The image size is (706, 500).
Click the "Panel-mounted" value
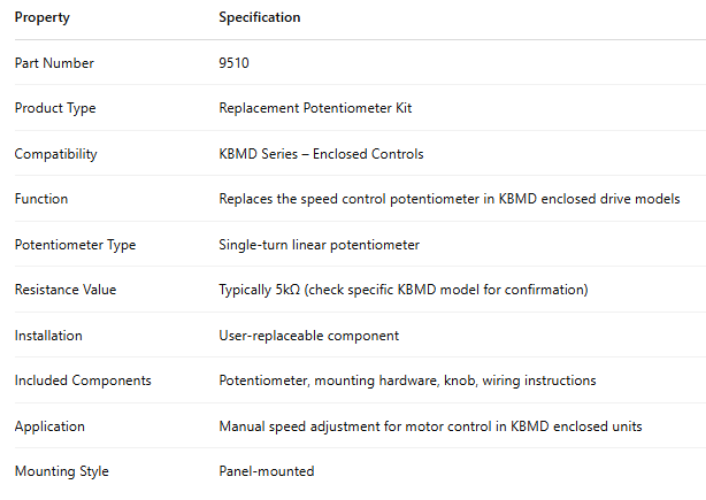[266, 471]
